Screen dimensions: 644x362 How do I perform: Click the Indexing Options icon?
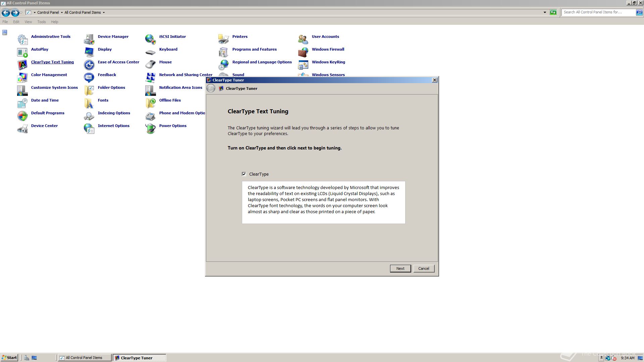tap(89, 116)
